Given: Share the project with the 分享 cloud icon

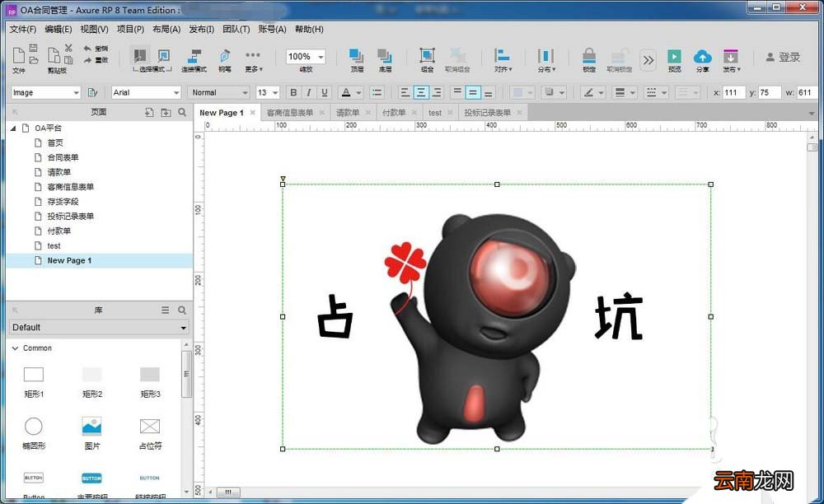Looking at the screenshot, I should tap(703, 60).
